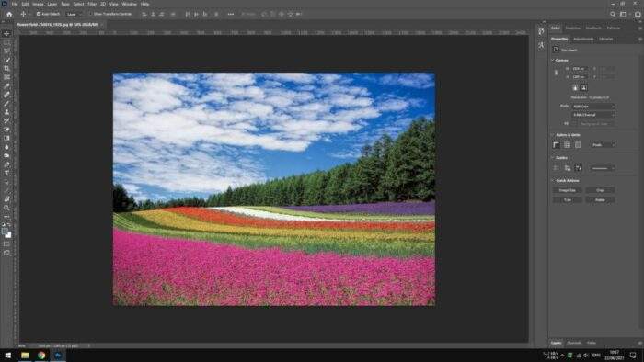Screen dimensions: 644x362
Task: Toggle the third Rulers & Grids icon
Action: click(578, 145)
